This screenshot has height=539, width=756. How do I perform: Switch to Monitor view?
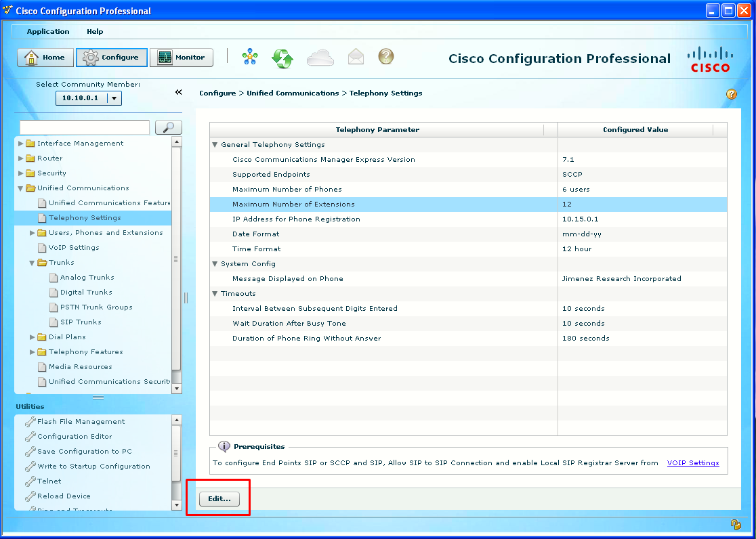pyautogui.click(x=182, y=58)
